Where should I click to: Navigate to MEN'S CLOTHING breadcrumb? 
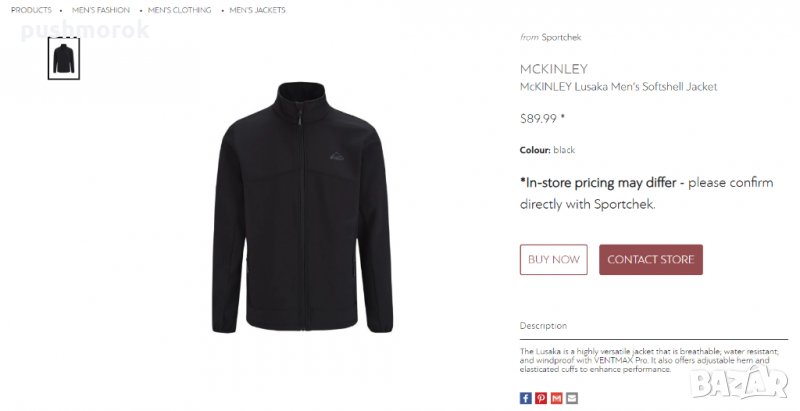pyautogui.click(x=179, y=10)
